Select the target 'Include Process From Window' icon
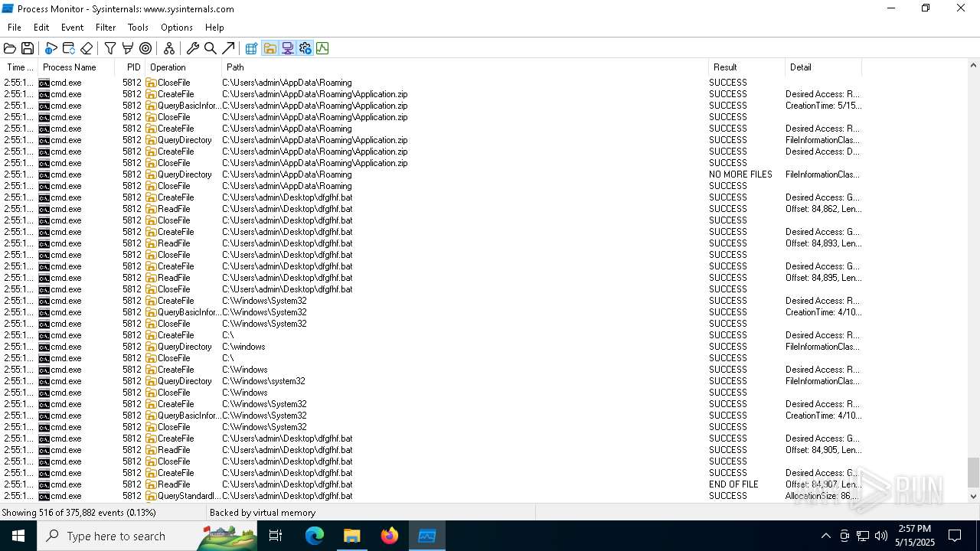980x551 pixels. 145,48
